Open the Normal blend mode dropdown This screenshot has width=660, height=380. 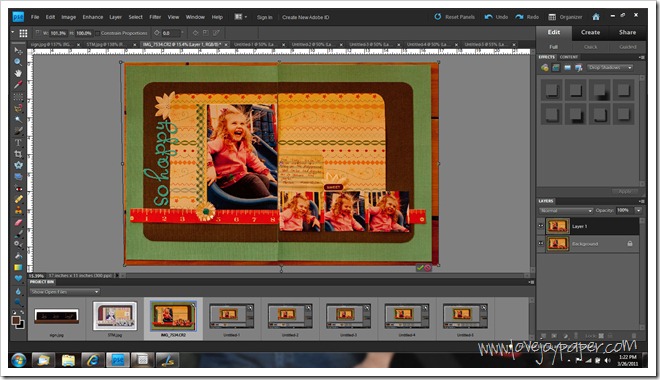click(565, 210)
